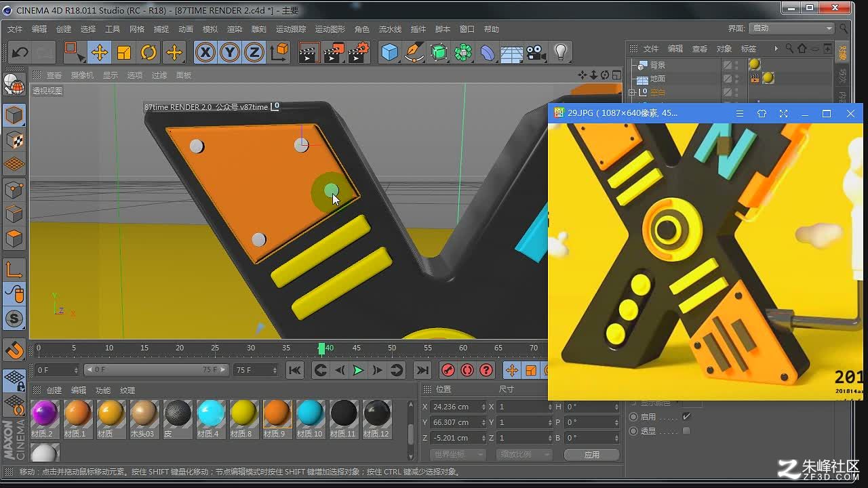This screenshot has width=868, height=488.
Task: Open the Spline Pen tool
Action: coord(414,52)
